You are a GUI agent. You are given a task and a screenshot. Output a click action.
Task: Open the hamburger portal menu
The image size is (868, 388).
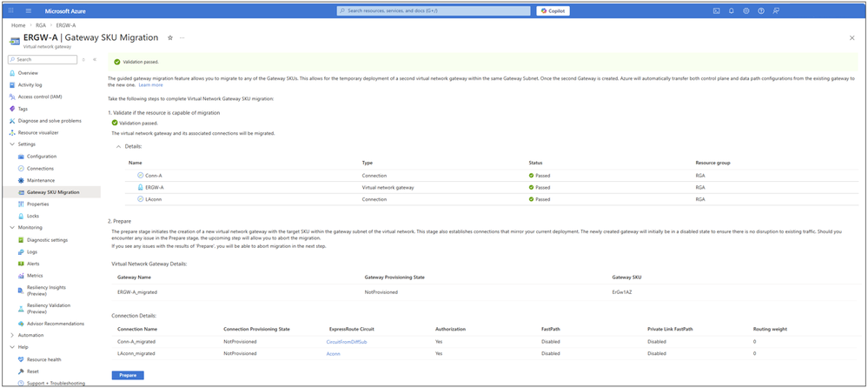pos(29,10)
